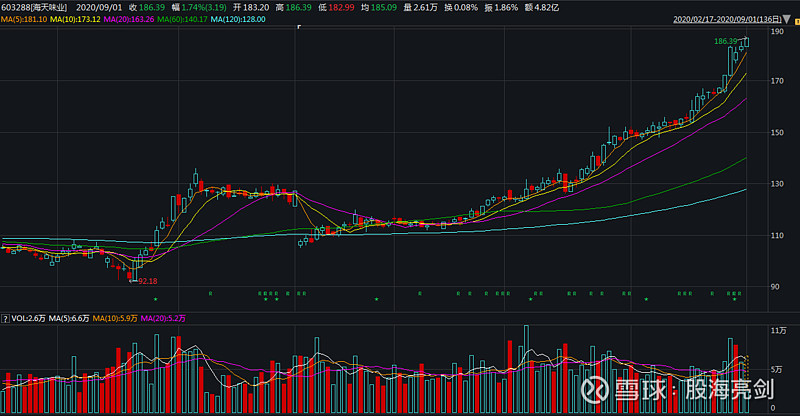Select the MA(5):181.10 indicator label
The image size is (800, 416).
point(24,19)
